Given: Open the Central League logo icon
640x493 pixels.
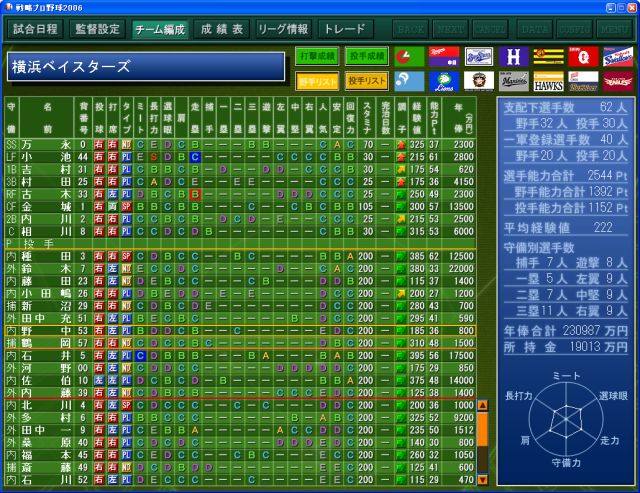Looking at the screenshot, I should click(409, 56).
